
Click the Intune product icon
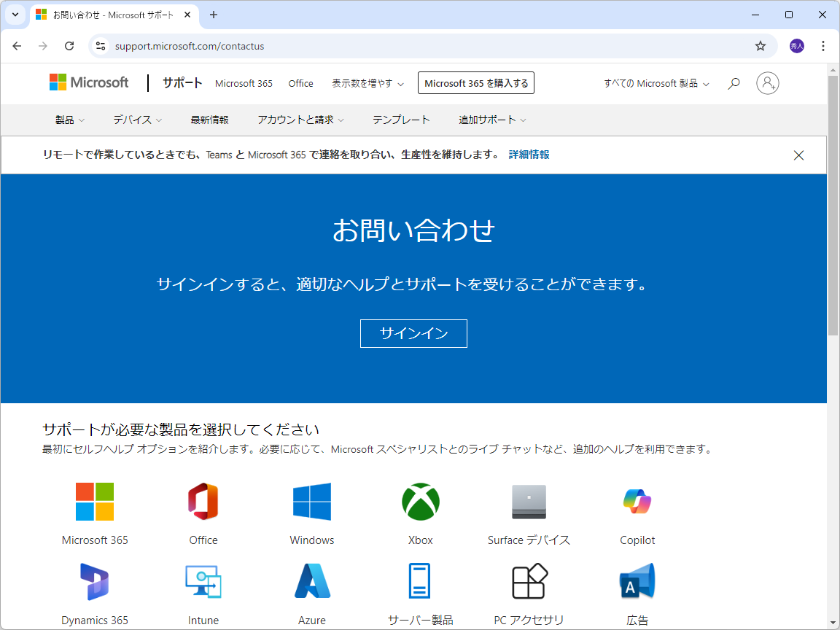pos(203,581)
